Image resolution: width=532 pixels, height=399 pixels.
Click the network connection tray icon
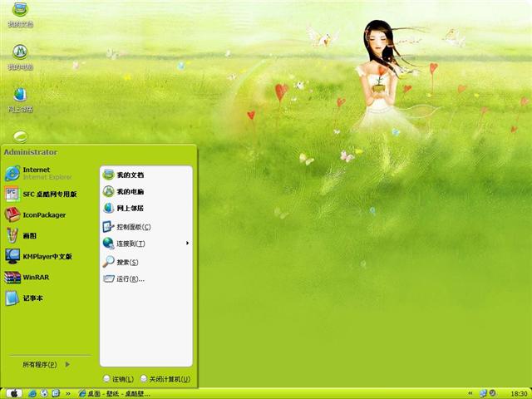(x=483, y=393)
